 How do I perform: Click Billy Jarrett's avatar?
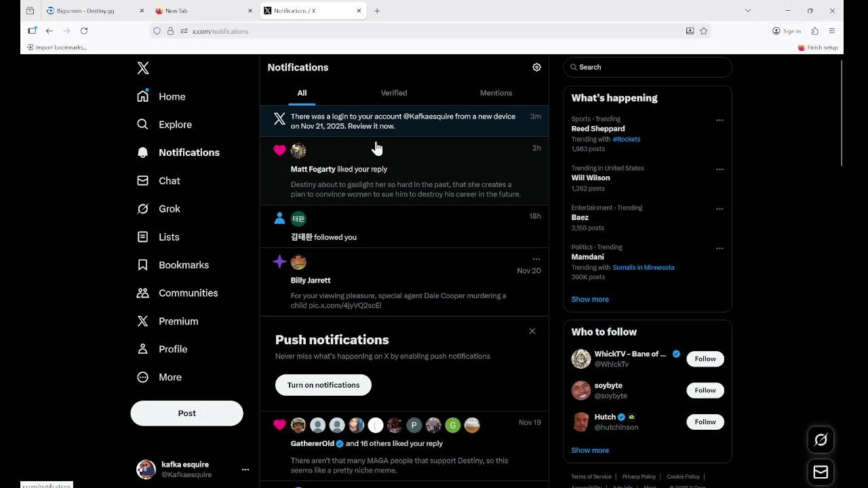click(298, 262)
